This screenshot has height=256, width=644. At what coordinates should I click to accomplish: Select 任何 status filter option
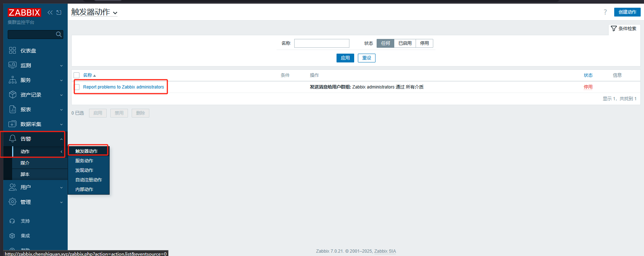[385, 43]
